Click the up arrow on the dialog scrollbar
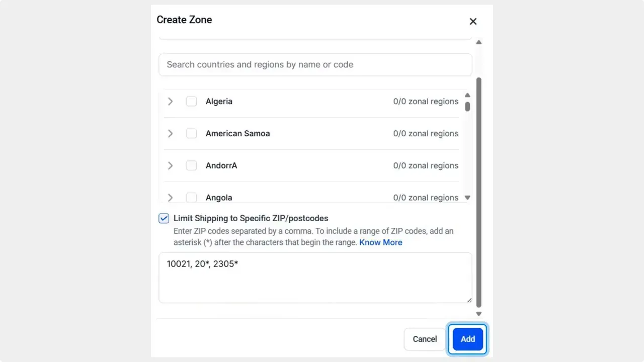Viewport: 644px width, 362px height. pyautogui.click(x=478, y=42)
